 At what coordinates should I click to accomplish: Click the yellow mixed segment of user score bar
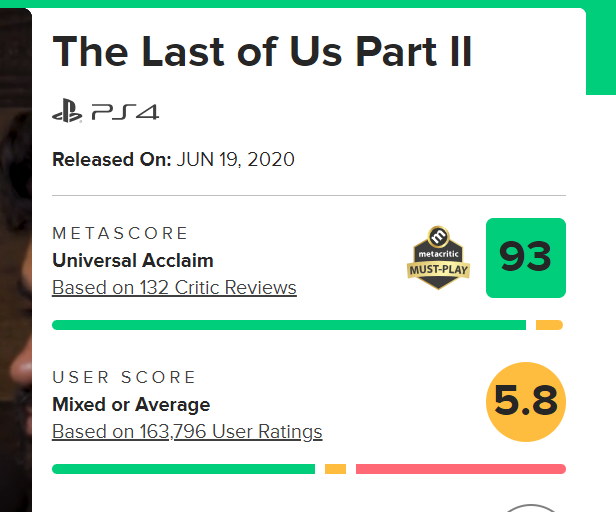tap(335, 469)
